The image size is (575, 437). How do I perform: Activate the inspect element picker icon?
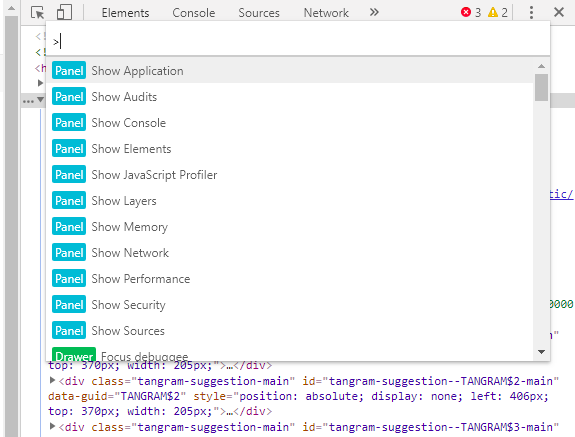[37, 12]
